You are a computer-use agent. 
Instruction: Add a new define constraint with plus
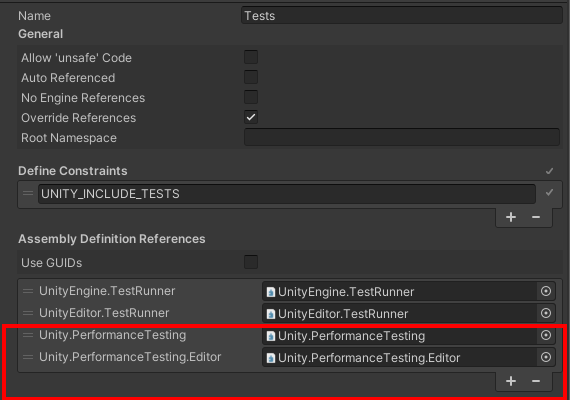pyautogui.click(x=511, y=217)
